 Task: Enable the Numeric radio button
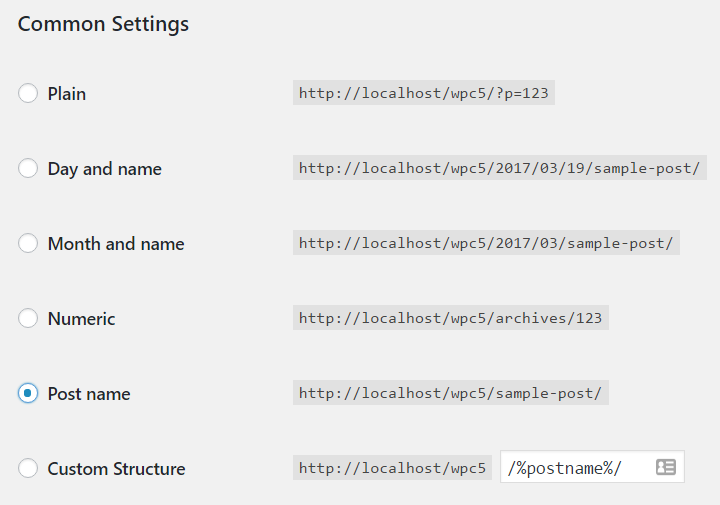[28, 319]
